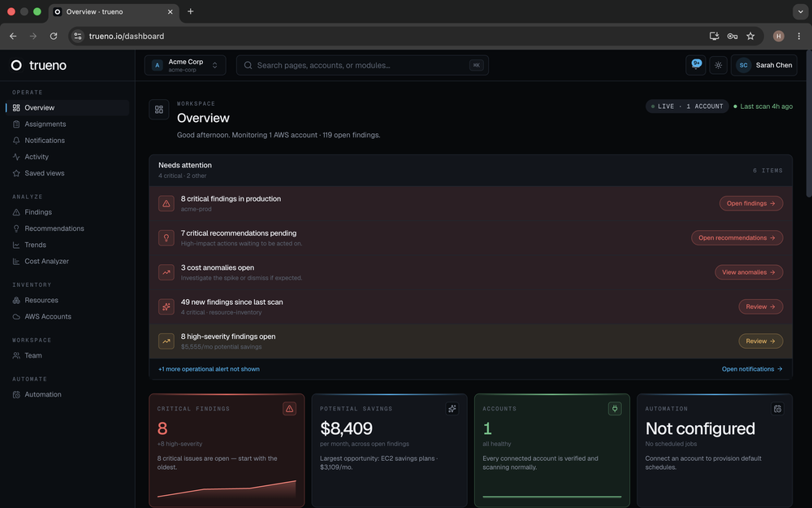Open the Sarah Chen user menu
The height and width of the screenshot is (508, 812).
[764, 65]
